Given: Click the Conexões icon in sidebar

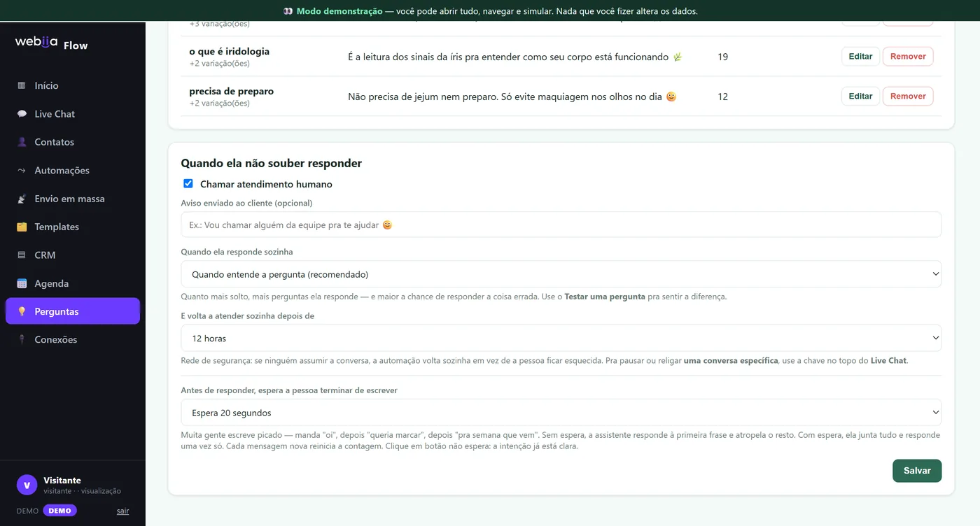Looking at the screenshot, I should coord(22,340).
